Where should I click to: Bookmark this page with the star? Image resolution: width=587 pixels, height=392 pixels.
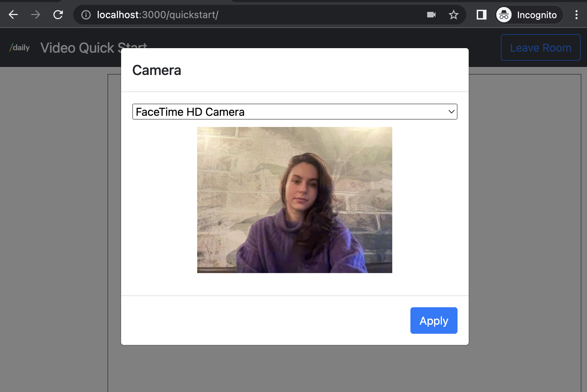point(453,15)
